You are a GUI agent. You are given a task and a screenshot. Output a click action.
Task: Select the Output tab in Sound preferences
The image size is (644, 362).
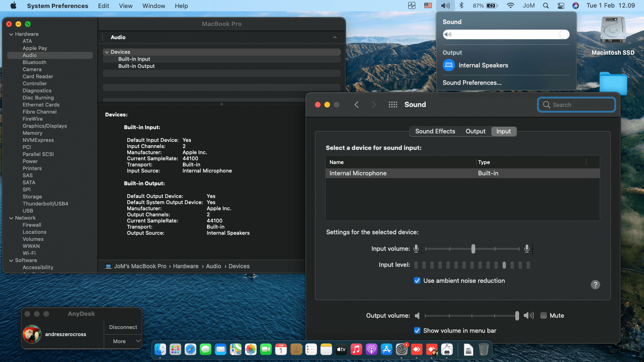click(x=475, y=131)
